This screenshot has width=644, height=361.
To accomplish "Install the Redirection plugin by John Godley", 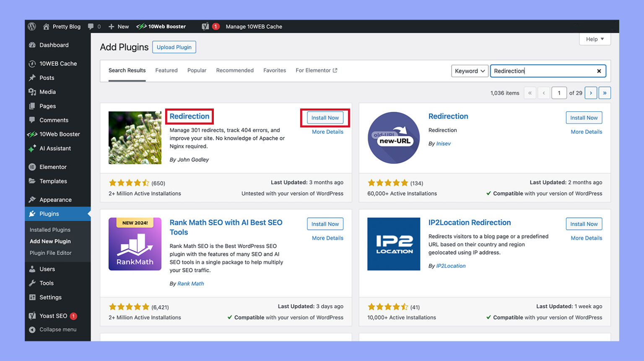I will (x=325, y=118).
